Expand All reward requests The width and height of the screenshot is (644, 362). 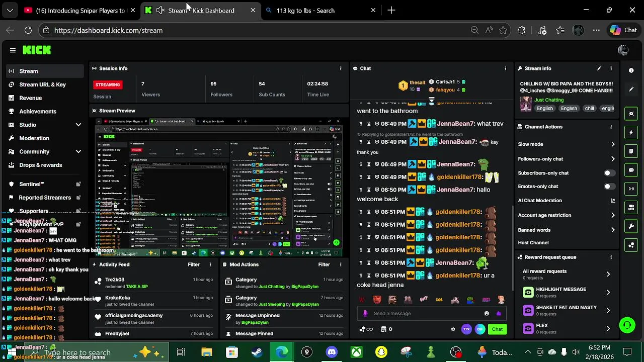click(x=608, y=274)
